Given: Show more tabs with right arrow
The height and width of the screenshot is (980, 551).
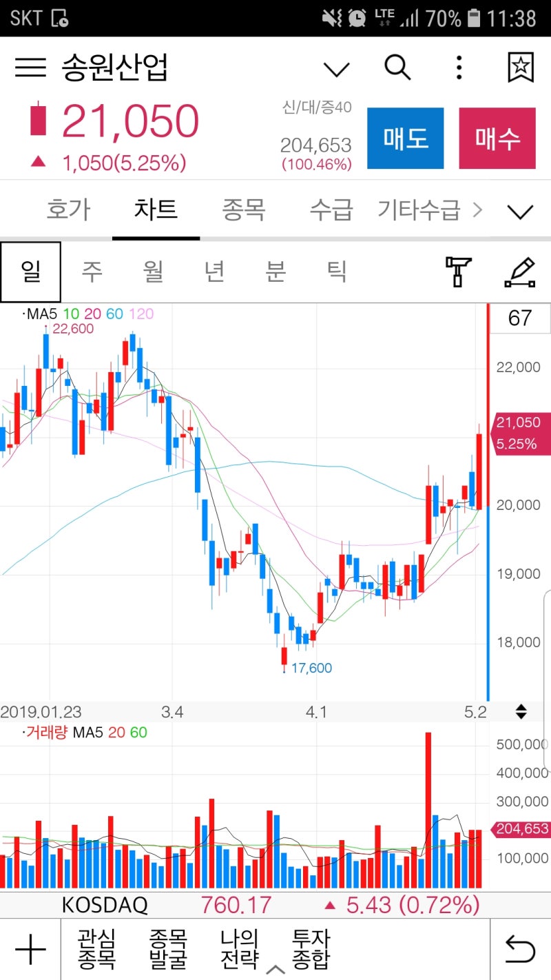Looking at the screenshot, I should pos(477,210).
